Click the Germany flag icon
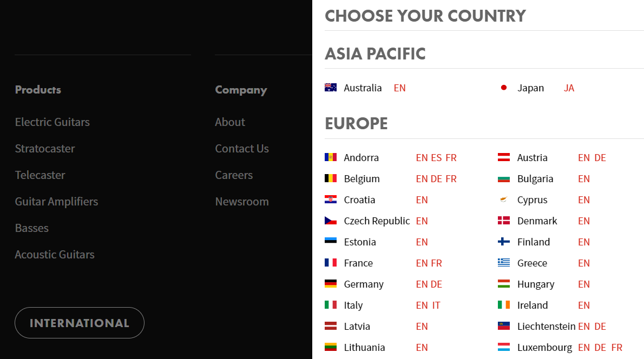Viewport: 644px width, 359px height. (x=331, y=283)
